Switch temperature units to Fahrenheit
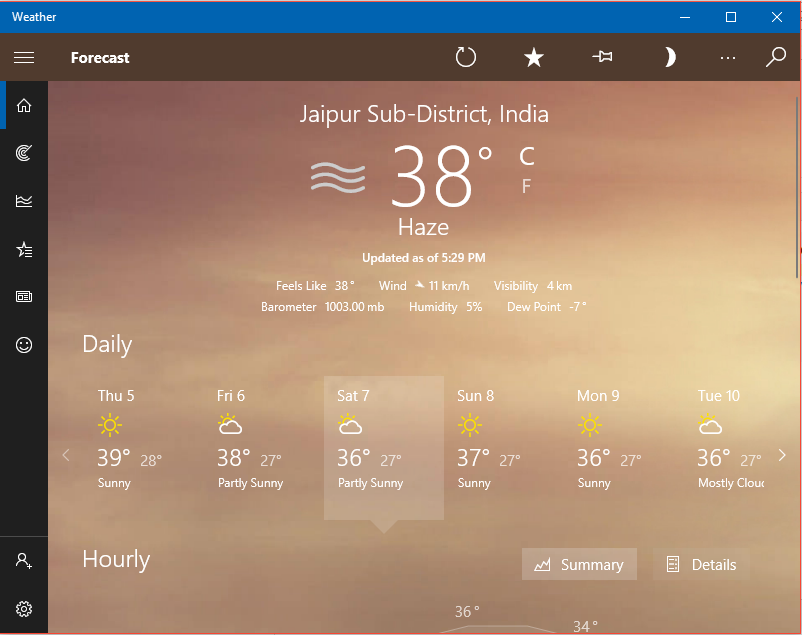802x635 pixels. (x=526, y=186)
